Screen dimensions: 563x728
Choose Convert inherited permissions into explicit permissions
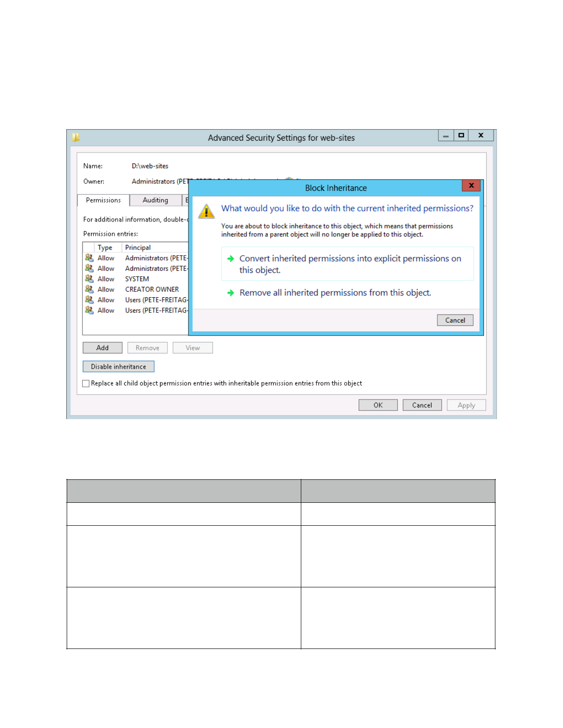[x=348, y=264]
